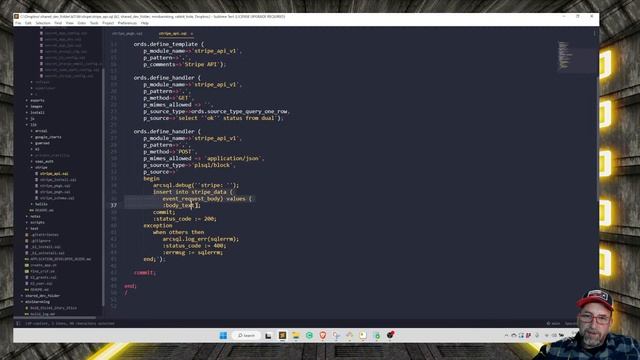The height and width of the screenshot is (360, 640).
Task: Open create_app.sh in sidebar
Action: click(x=43, y=265)
